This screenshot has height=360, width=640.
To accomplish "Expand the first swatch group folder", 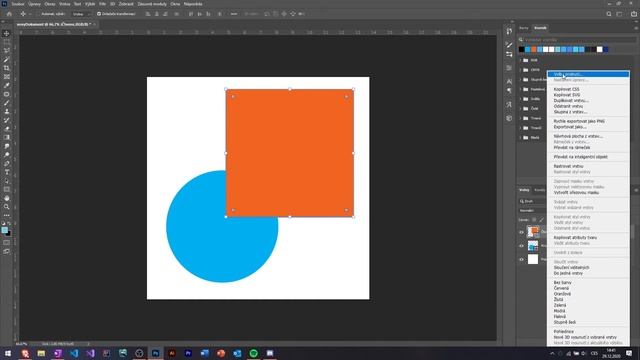I will (x=521, y=60).
